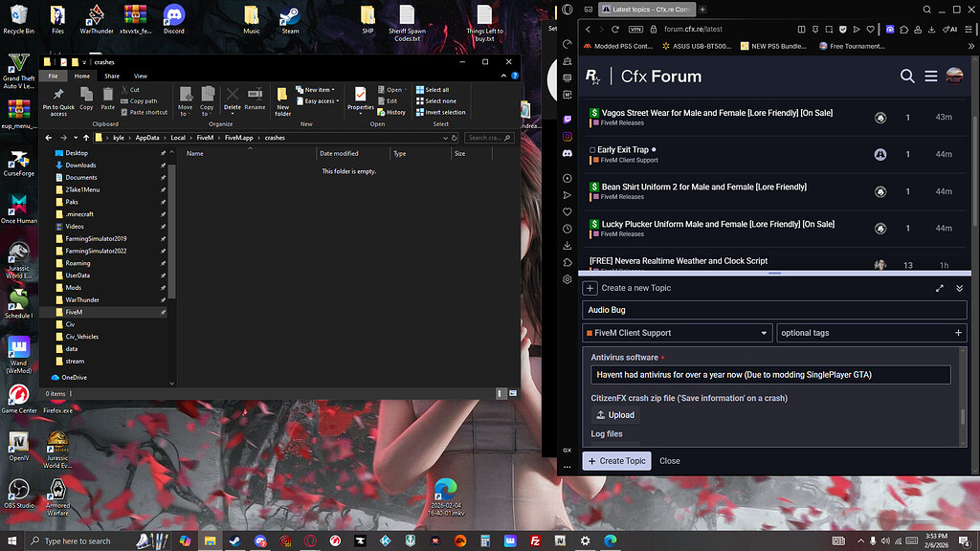980x551 pixels.
Task: Click the composer panel resize grip handle
Action: click(774, 273)
